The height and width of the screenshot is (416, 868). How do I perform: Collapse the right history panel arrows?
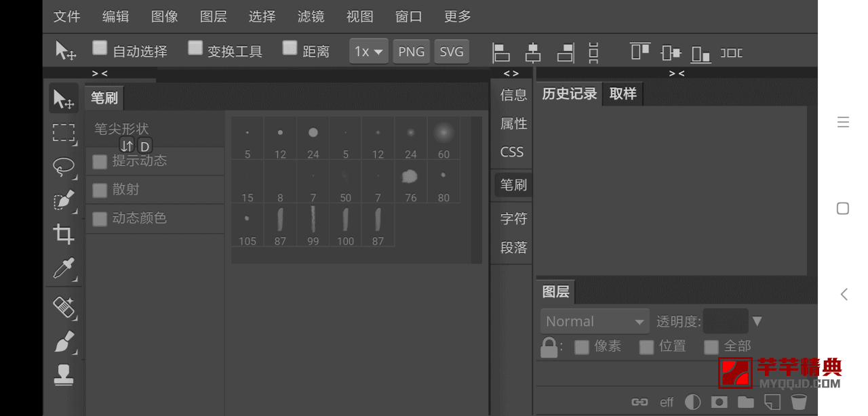(677, 73)
